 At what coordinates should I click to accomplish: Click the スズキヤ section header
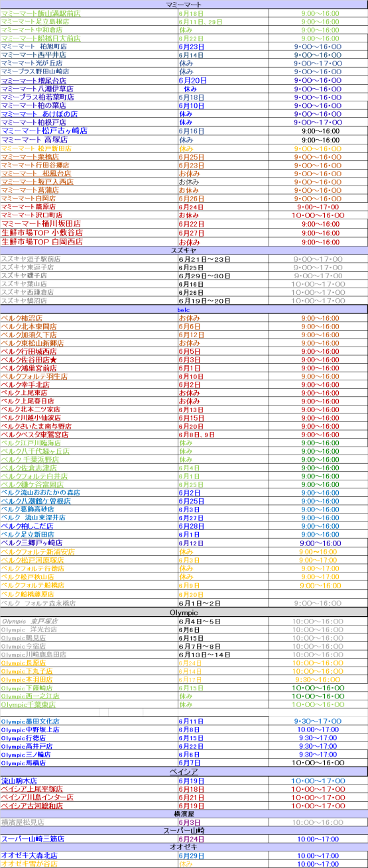pos(184,251)
